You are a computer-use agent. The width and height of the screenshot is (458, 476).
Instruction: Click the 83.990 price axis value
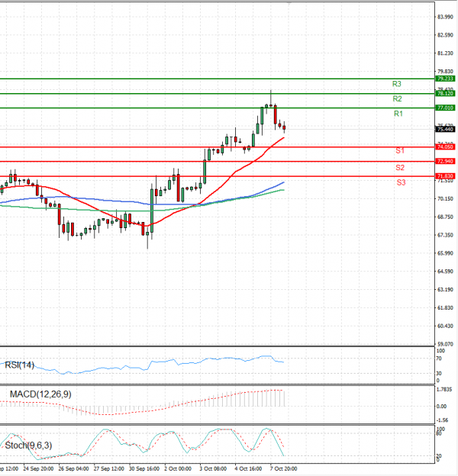click(445, 17)
